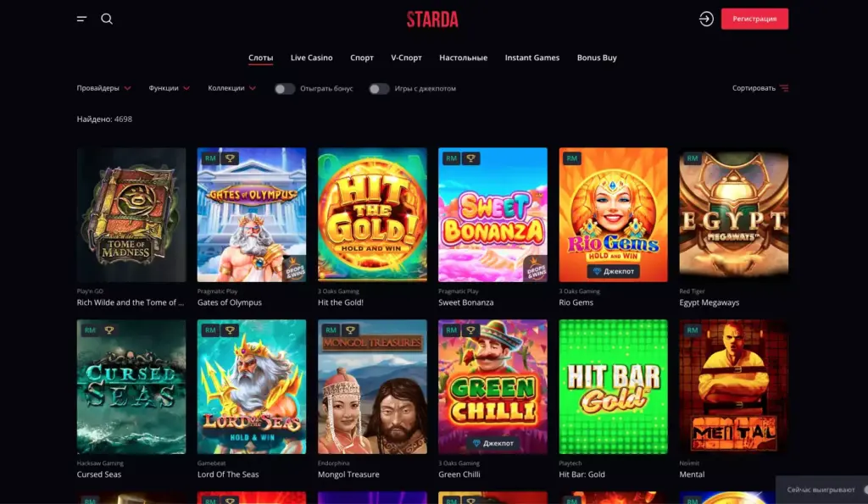The height and width of the screenshot is (504, 868).
Task: Click the search magnifier icon
Action: pos(107,19)
